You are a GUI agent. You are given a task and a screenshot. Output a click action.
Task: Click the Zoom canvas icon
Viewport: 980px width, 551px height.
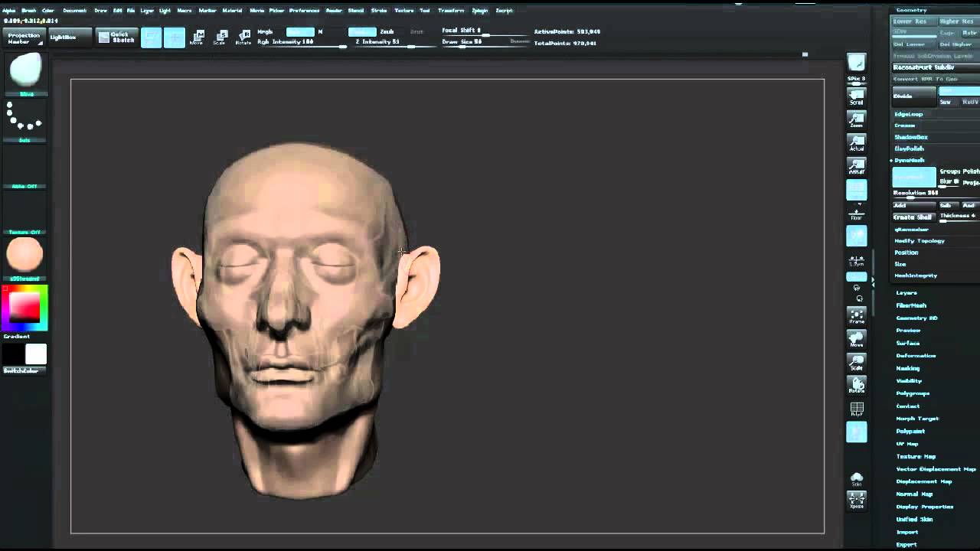[x=857, y=119]
